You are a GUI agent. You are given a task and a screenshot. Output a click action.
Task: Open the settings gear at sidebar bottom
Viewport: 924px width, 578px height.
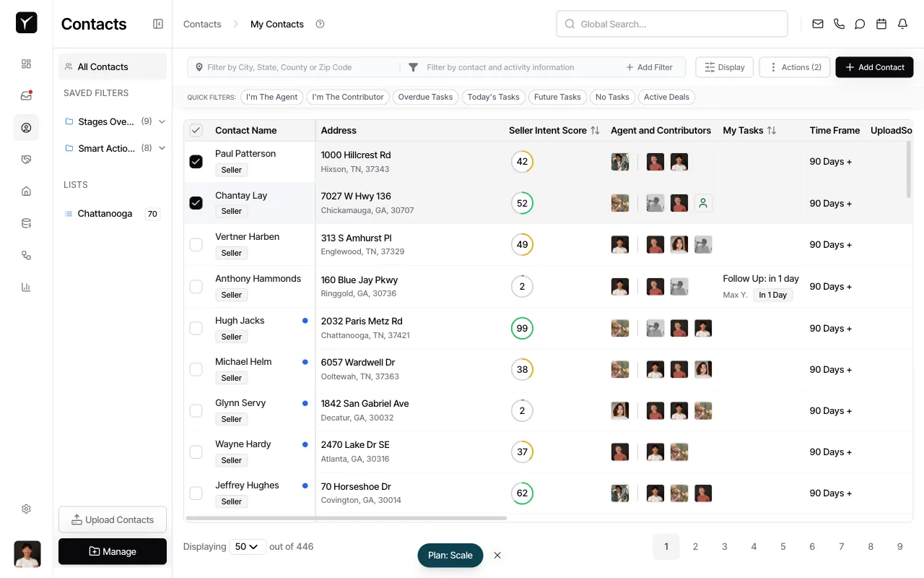coord(26,509)
